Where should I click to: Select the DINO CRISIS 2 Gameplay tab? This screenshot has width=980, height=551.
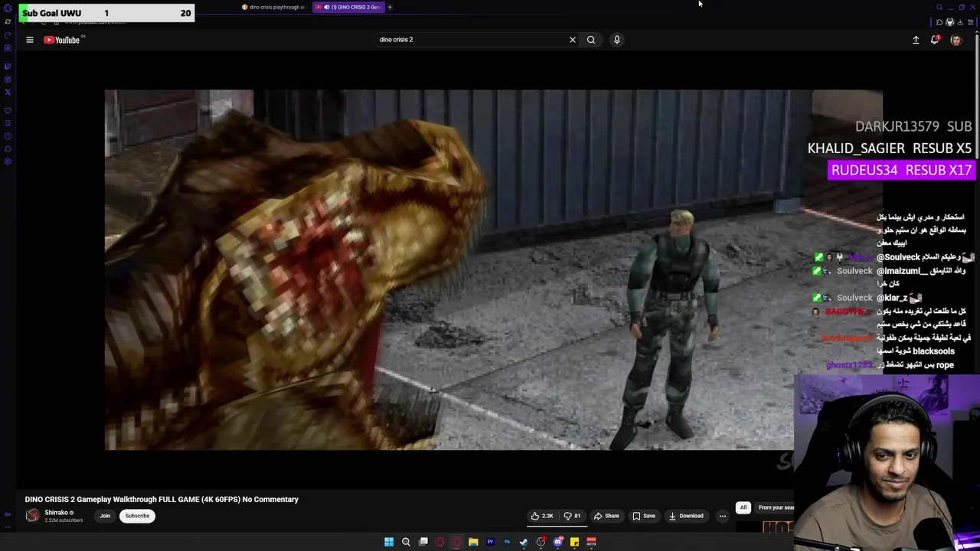tap(348, 7)
